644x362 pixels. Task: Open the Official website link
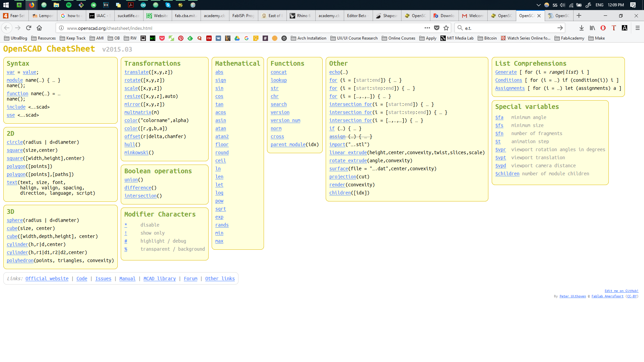pyautogui.click(x=47, y=279)
